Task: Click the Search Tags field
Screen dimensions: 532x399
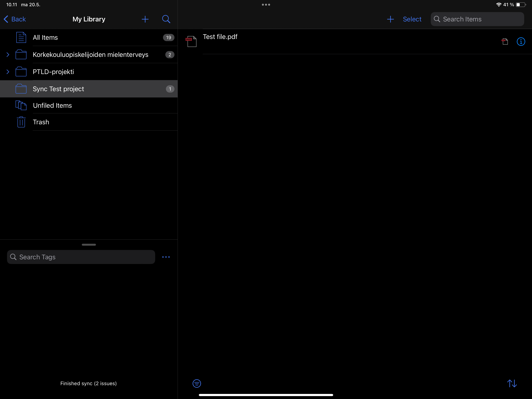Action: point(81,257)
